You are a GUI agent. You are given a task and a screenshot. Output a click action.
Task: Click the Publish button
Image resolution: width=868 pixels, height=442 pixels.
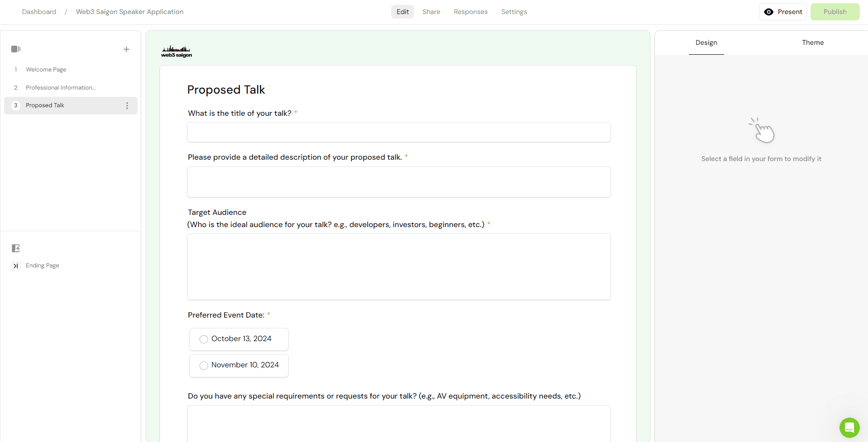835,12
